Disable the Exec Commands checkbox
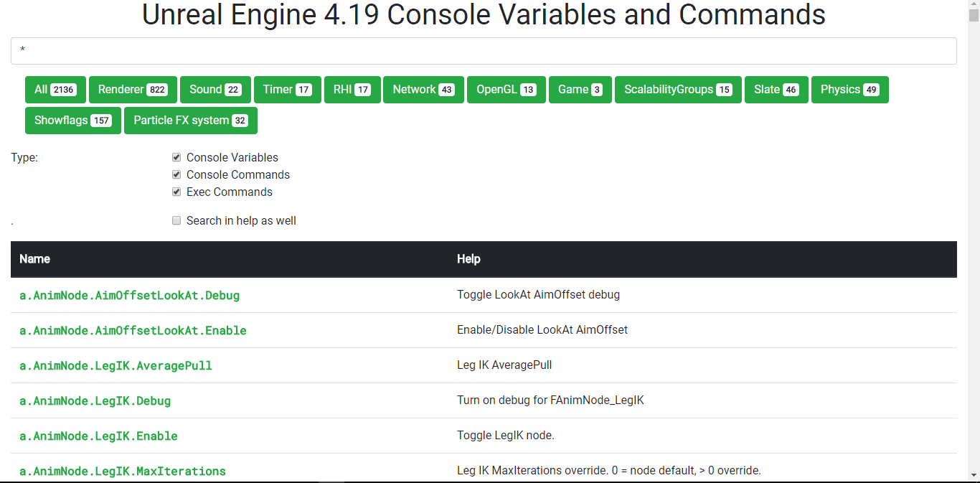 click(x=176, y=192)
